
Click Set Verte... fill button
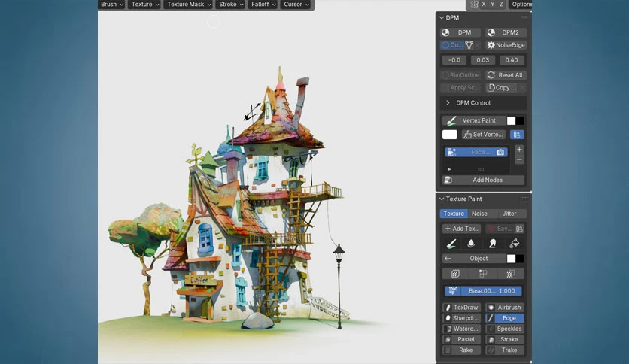click(x=483, y=135)
